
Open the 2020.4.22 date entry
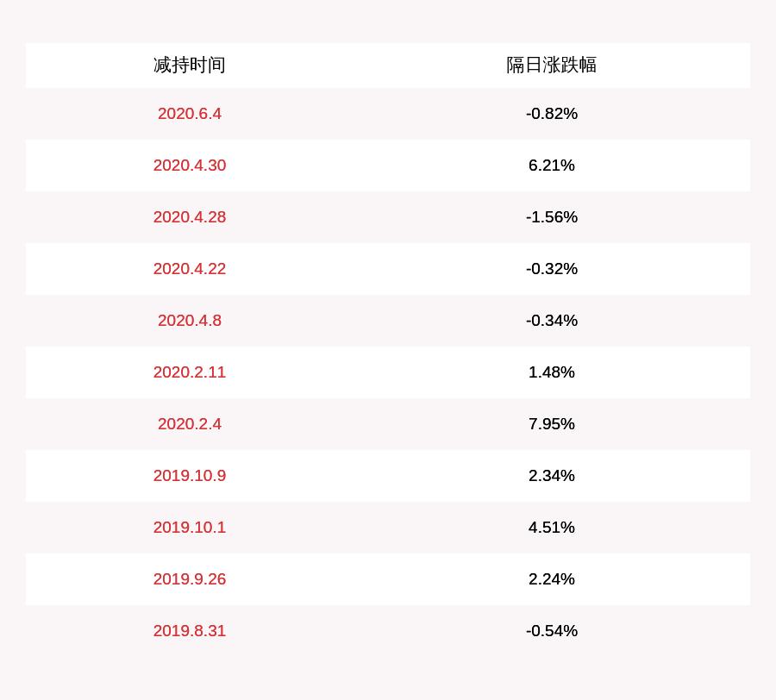pos(190,269)
